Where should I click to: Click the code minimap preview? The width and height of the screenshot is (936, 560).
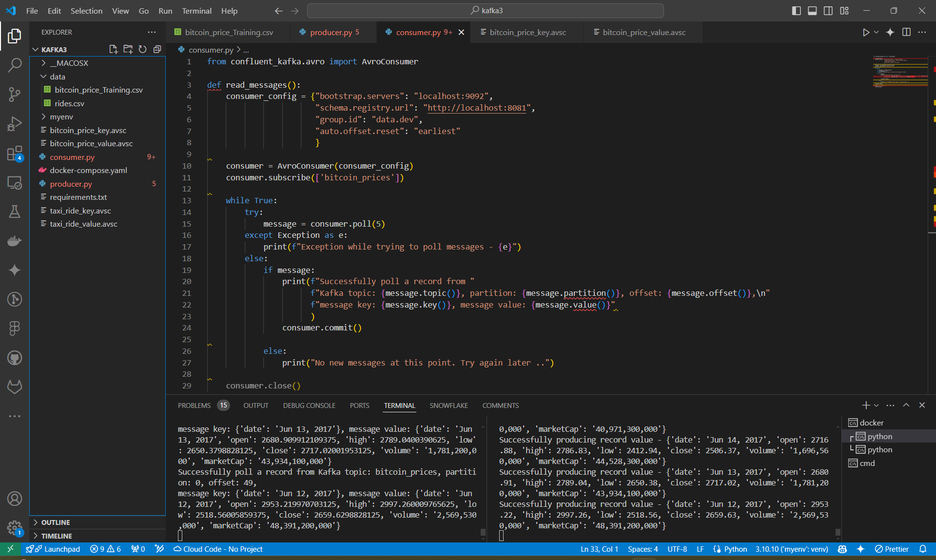click(x=900, y=72)
